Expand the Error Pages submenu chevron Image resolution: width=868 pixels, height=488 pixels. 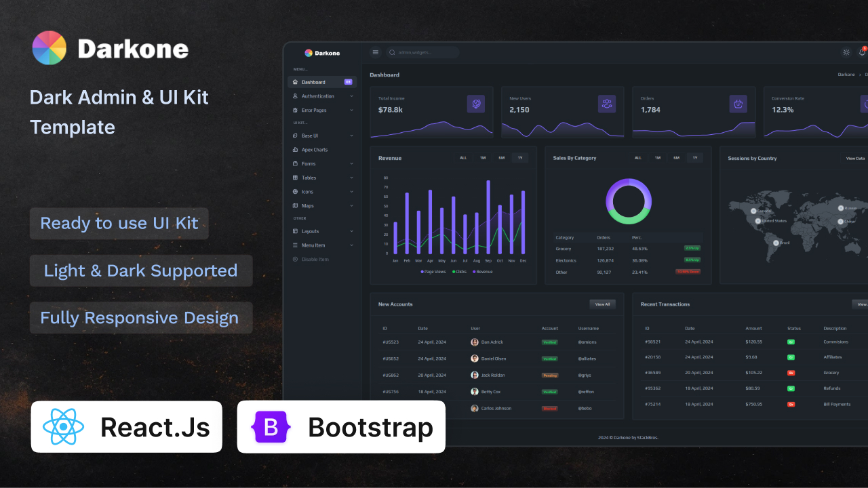351,110
